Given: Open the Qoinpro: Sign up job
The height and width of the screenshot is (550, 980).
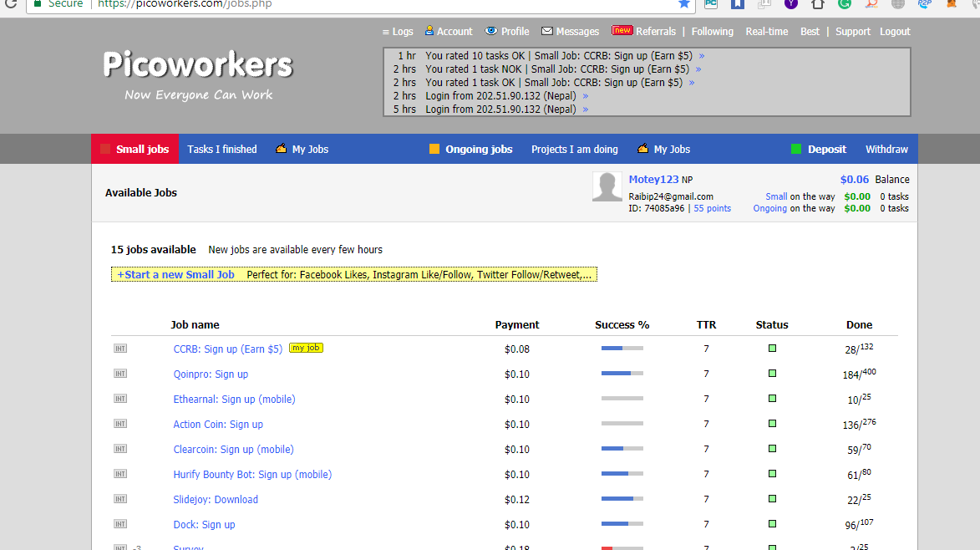Looking at the screenshot, I should tap(211, 374).
